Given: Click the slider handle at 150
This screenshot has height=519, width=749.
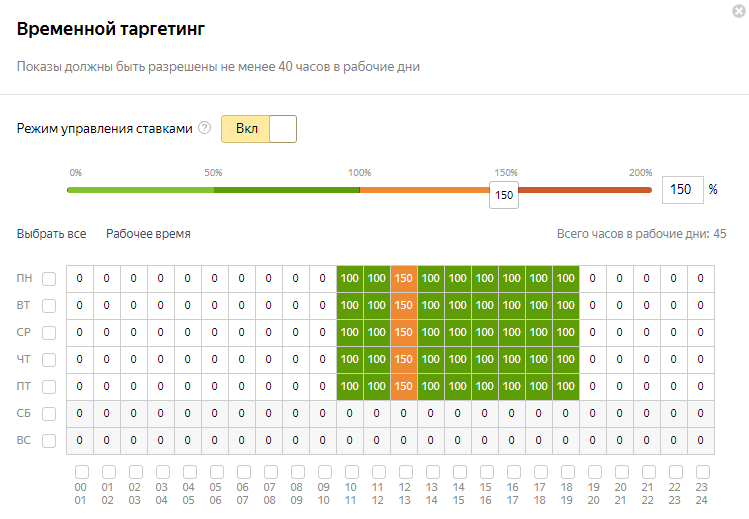Looking at the screenshot, I should (x=504, y=194).
